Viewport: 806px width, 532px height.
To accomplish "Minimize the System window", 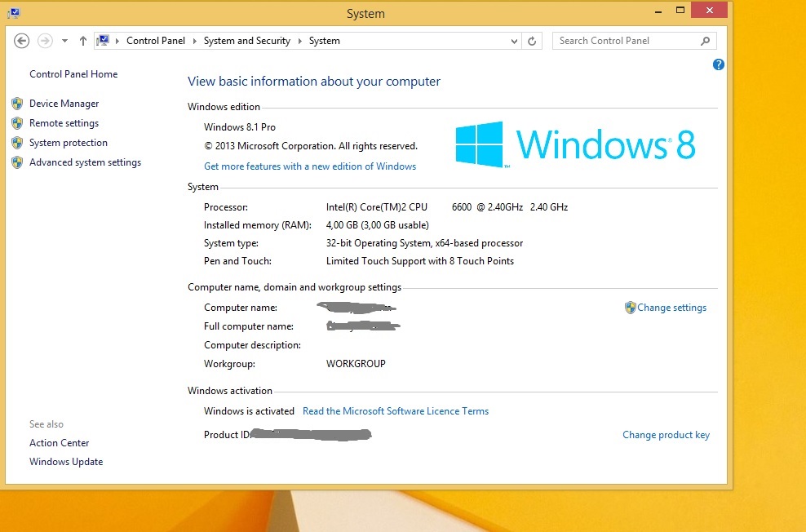I will point(658,11).
